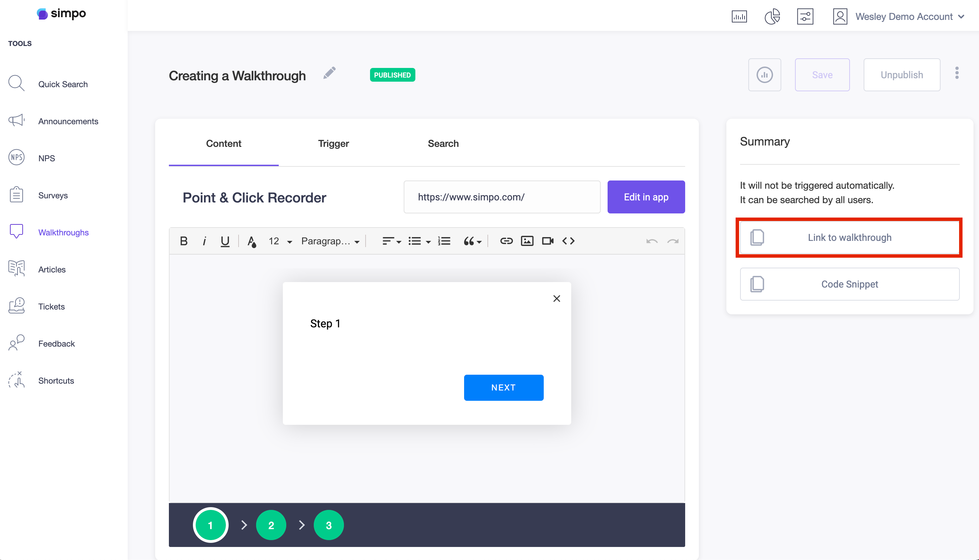Click the Link to walkthrough copy icon
This screenshot has height=560, width=979.
click(x=757, y=238)
